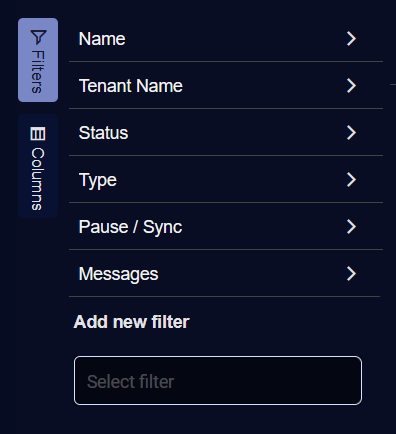Click the columns grid icon
Viewport: 396px width, 434px height.
click(38, 134)
